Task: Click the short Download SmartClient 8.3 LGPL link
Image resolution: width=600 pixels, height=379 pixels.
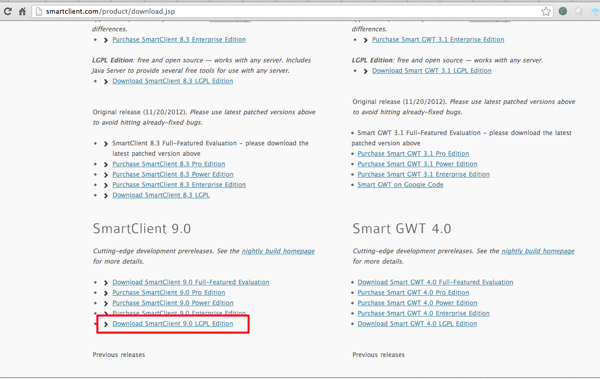Action: (x=161, y=195)
